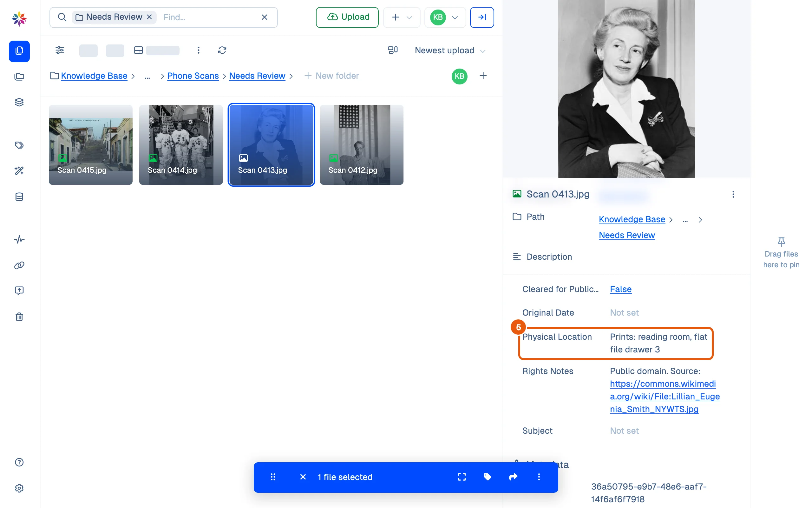The image size is (812, 508).
Task: Focus the Find search field
Action: coord(210,17)
